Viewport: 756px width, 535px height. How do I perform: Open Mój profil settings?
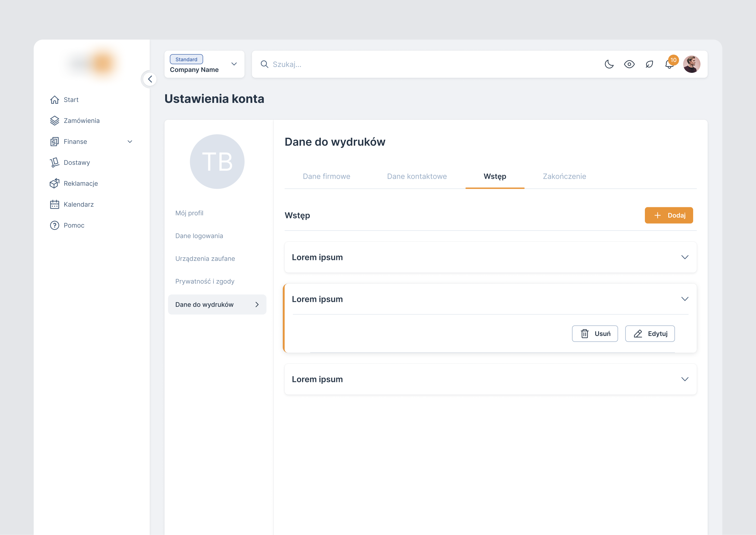189,213
